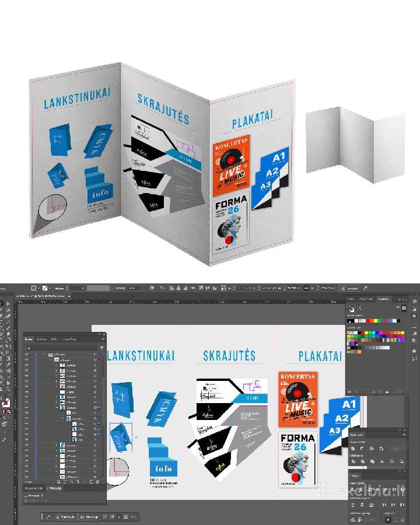Screen dimensions: 420x525
Task: Click Outline in Pathfinders row
Action: pos(391,461)
